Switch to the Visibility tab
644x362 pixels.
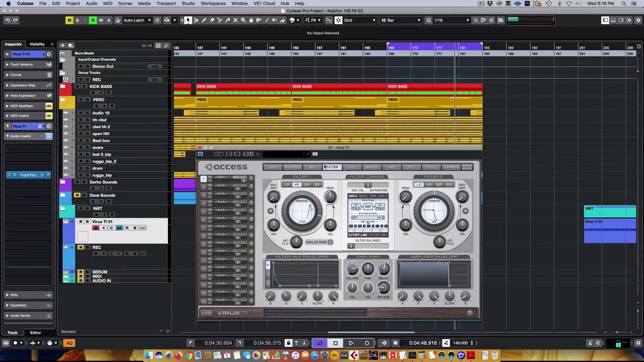(x=37, y=44)
